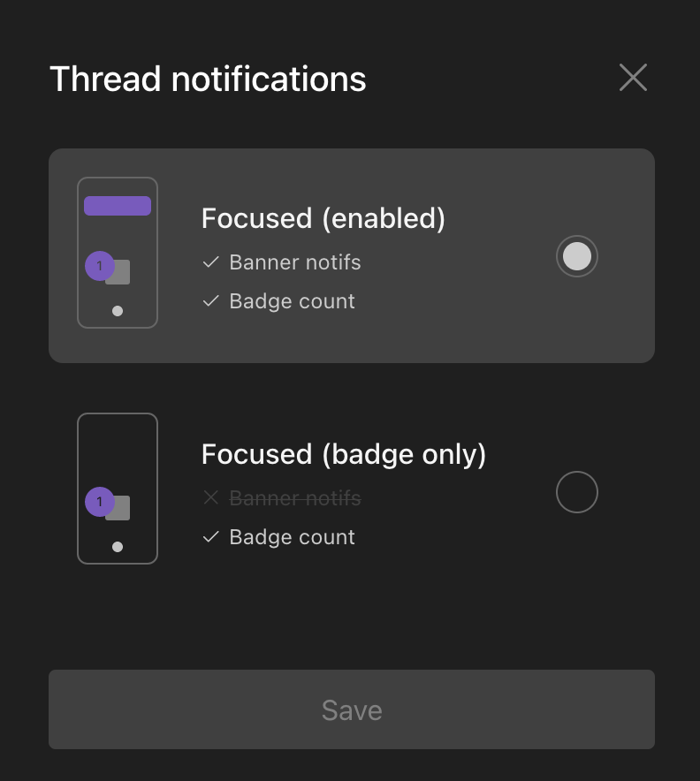This screenshot has height=781, width=700.
Task: Click checkmark beside Badge count under badge only
Action: coord(210,537)
